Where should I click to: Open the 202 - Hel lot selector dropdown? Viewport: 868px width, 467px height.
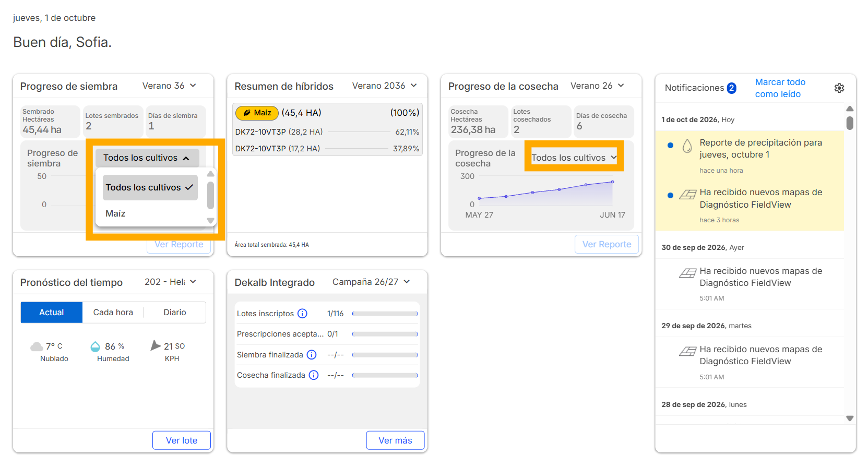pos(171,282)
